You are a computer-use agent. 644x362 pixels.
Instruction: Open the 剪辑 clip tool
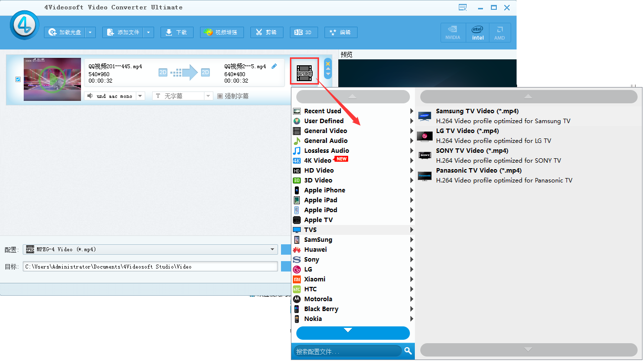267,32
